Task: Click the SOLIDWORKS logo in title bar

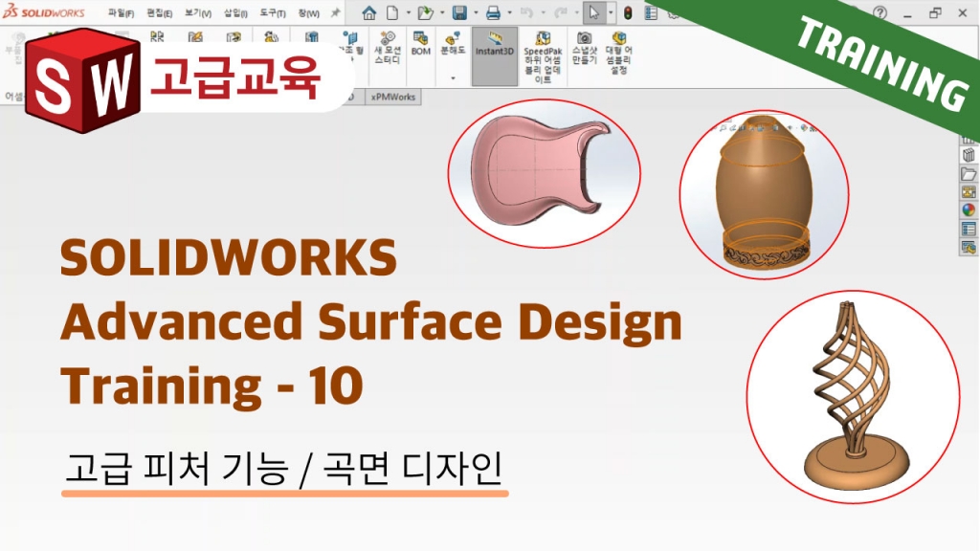Action: (x=44, y=12)
